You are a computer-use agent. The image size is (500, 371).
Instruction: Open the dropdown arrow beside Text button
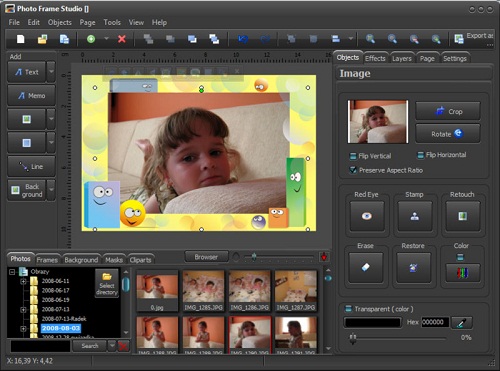(51, 71)
